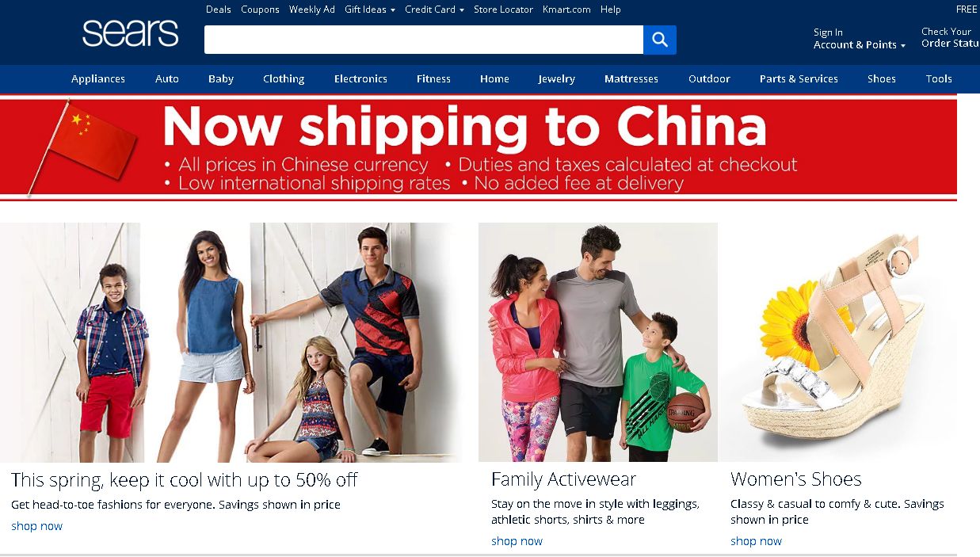Select the Jewelry category
The image size is (980, 557).
tap(556, 79)
